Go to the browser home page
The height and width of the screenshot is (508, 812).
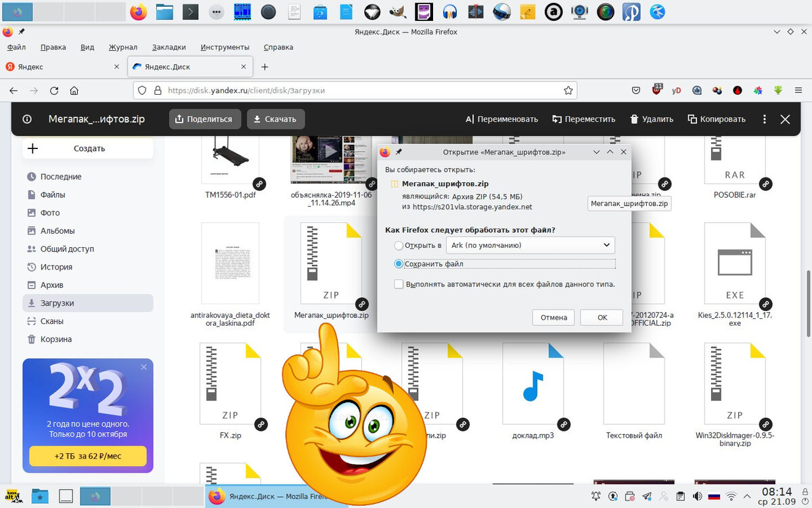pos(74,90)
